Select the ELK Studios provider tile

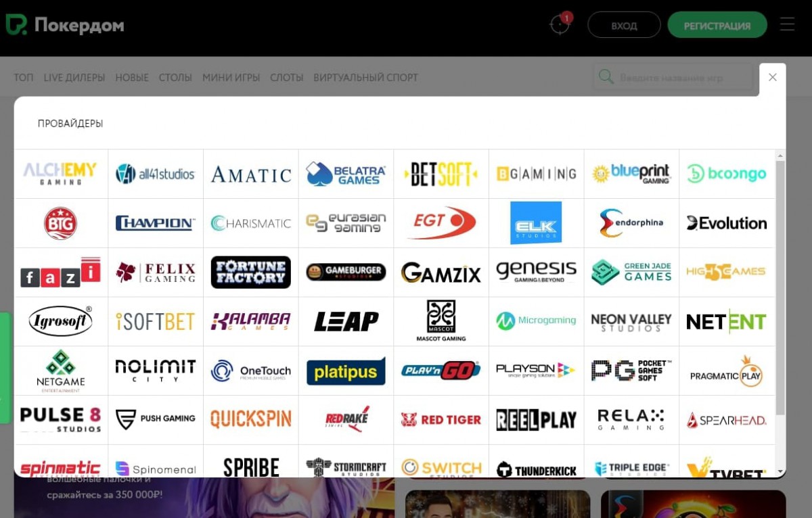(x=536, y=223)
